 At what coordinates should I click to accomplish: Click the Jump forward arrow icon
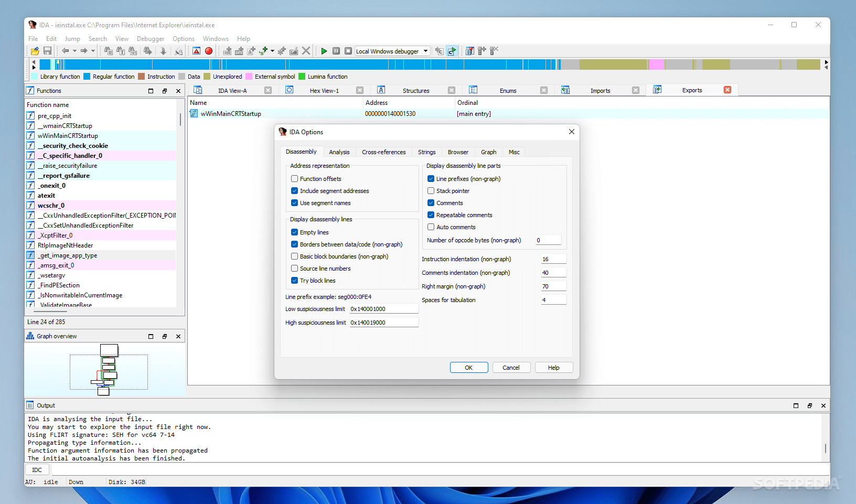84,51
